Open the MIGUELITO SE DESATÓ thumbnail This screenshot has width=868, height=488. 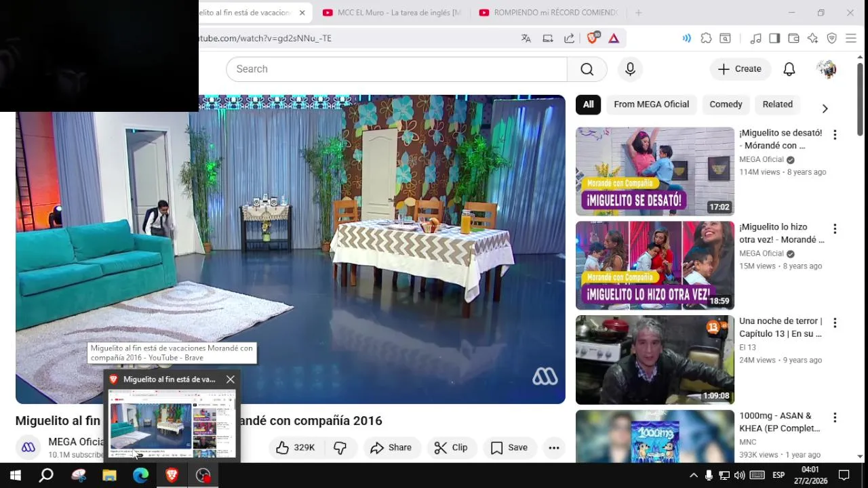pyautogui.click(x=654, y=171)
